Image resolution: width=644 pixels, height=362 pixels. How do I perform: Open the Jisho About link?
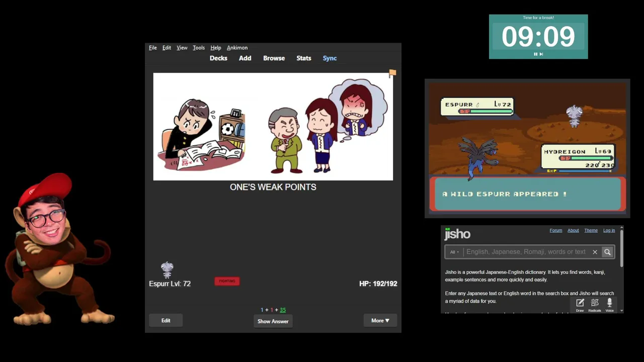point(573,230)
